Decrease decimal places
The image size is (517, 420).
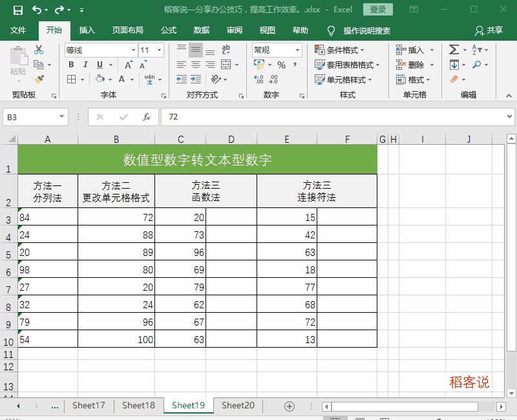pos(273,79)
